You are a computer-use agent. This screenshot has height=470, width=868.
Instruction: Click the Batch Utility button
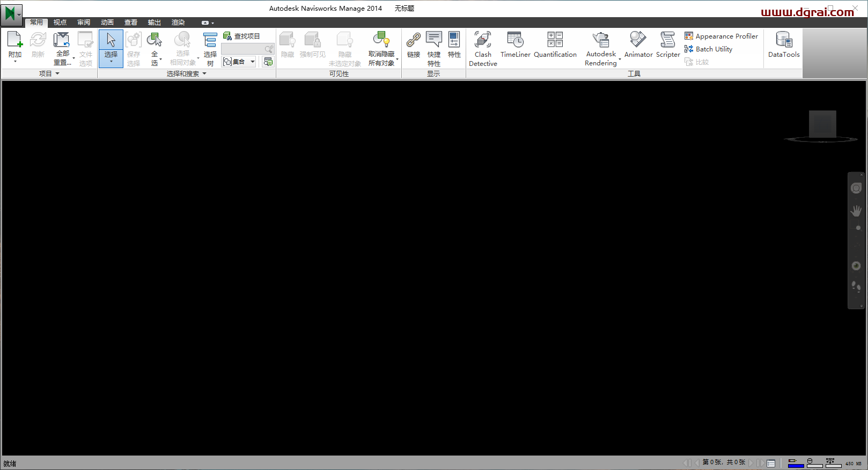[x=708, y=49]
